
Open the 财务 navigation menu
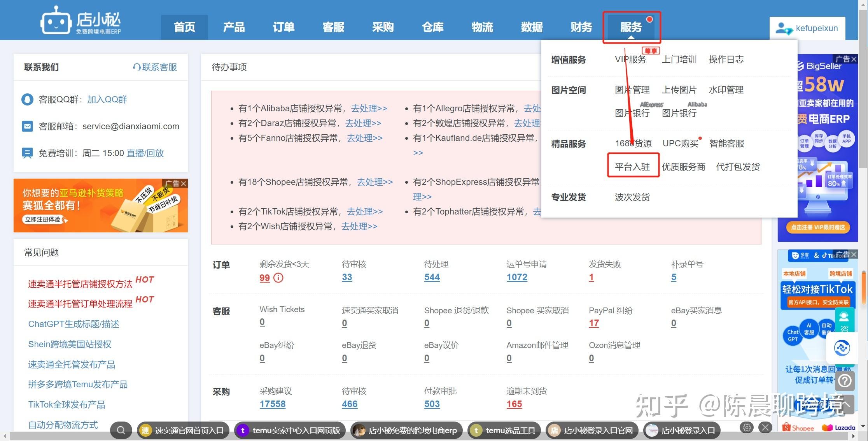pyautogui.click(x=581, y=27)
